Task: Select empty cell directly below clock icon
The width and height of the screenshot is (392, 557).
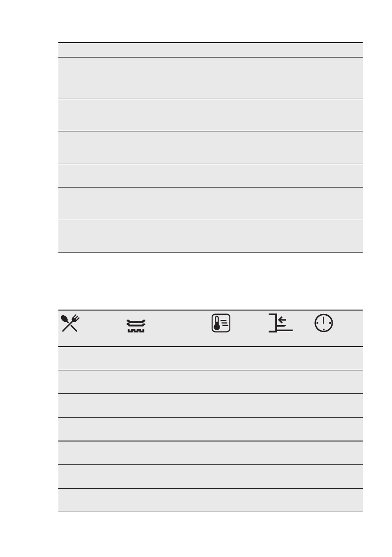Action: point(337,358)
